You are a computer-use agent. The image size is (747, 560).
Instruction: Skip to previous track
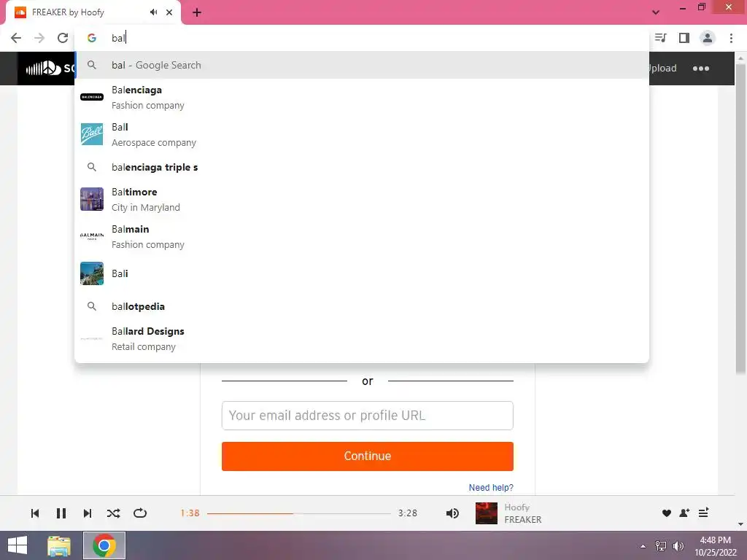pos(35,513)
